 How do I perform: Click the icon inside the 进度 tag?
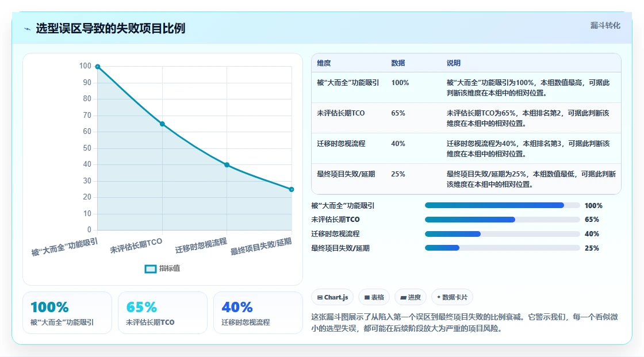coord(403,297)
